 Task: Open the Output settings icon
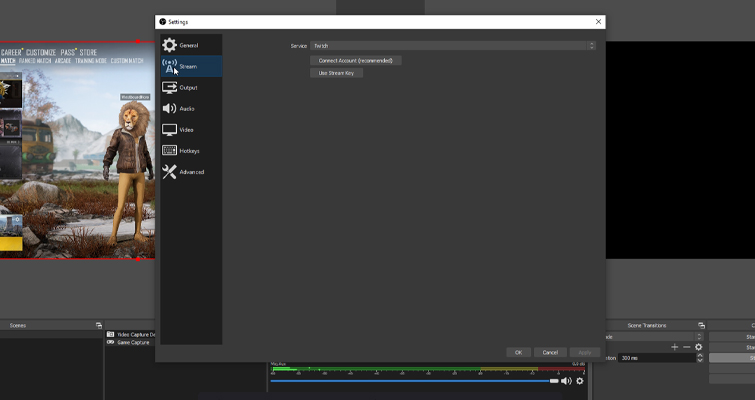(x=170, y=88)
